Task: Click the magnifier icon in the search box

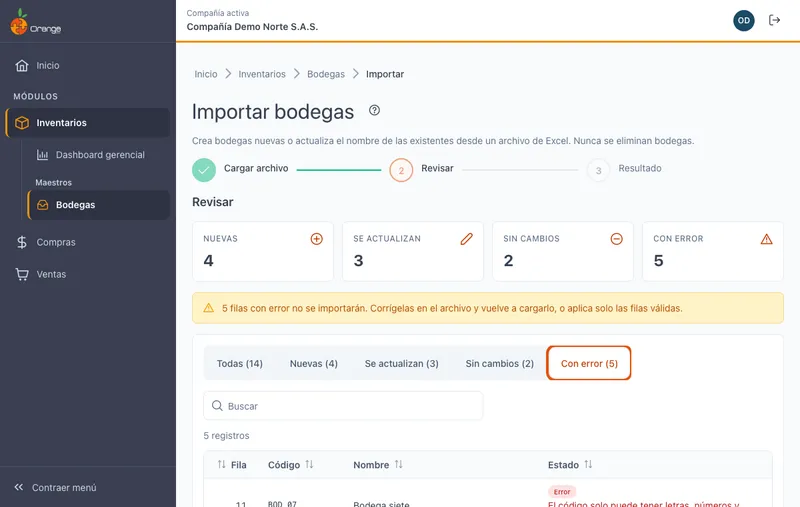Action: 217,405
